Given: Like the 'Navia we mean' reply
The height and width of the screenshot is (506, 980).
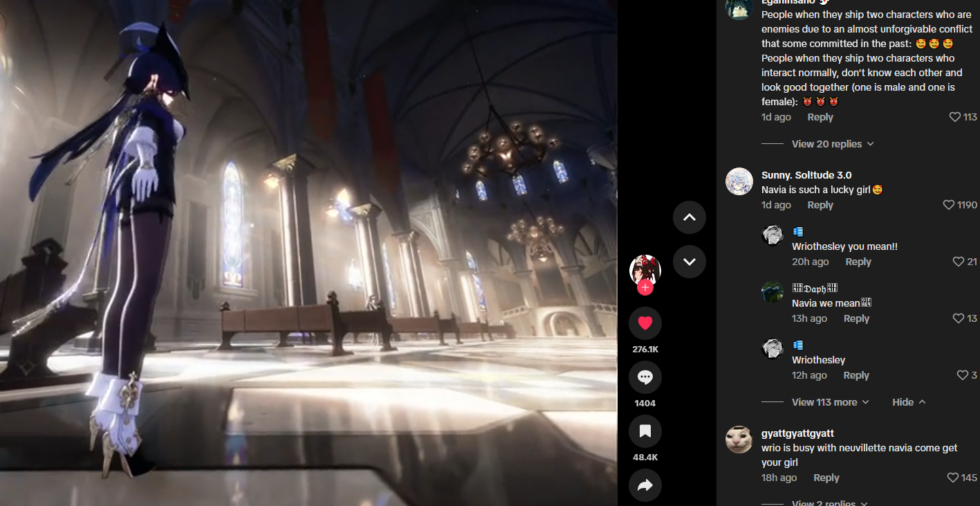Looking at the screenshot, I should coord(959,318).
